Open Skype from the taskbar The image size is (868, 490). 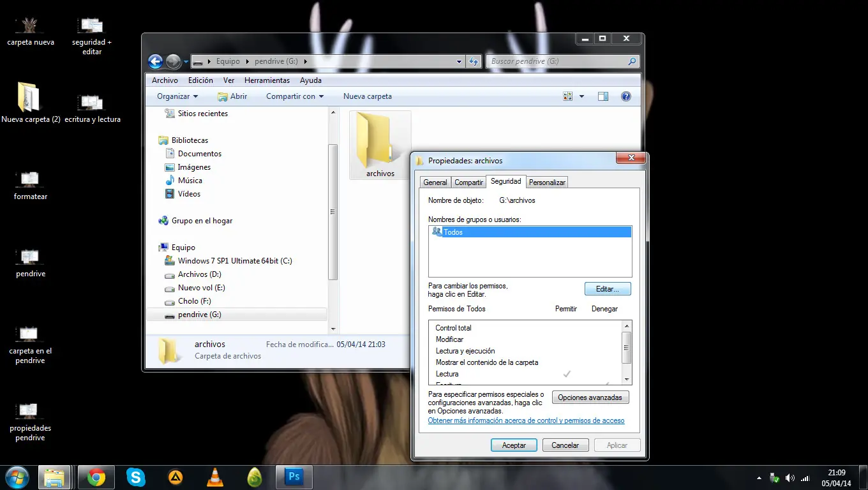[x=135, y=477]
